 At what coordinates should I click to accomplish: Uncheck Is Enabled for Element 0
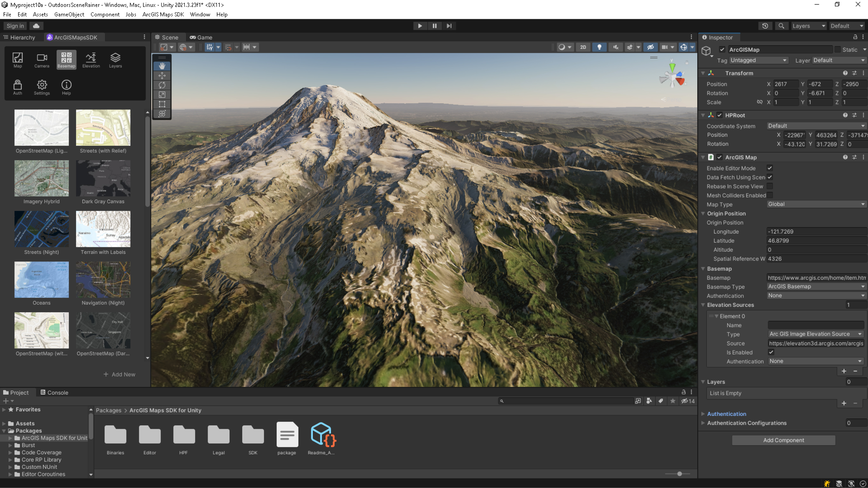pos(771,352)
